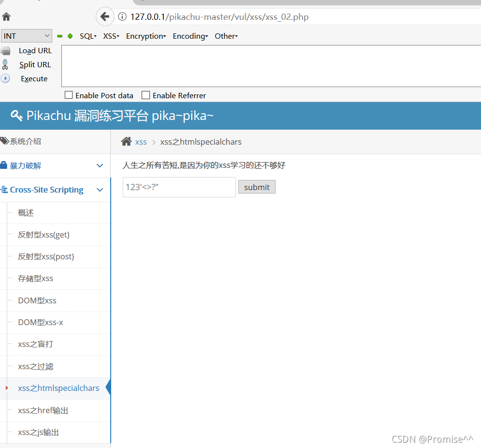Click the Pikachu 漏洞练习平台 title text
The width and height of the screenshot is (481, 448).
[120, 116]
